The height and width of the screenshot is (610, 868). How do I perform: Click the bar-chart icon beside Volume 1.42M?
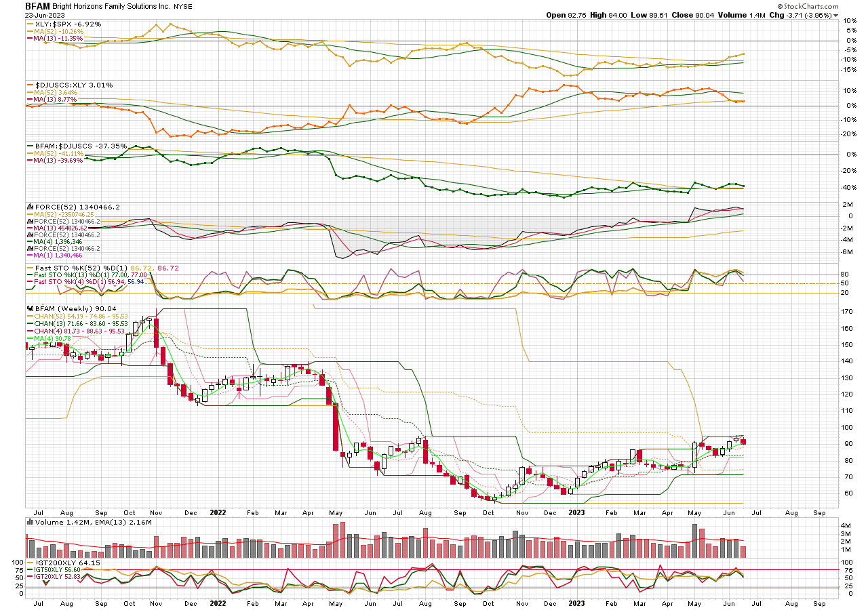tap(29, 521)
